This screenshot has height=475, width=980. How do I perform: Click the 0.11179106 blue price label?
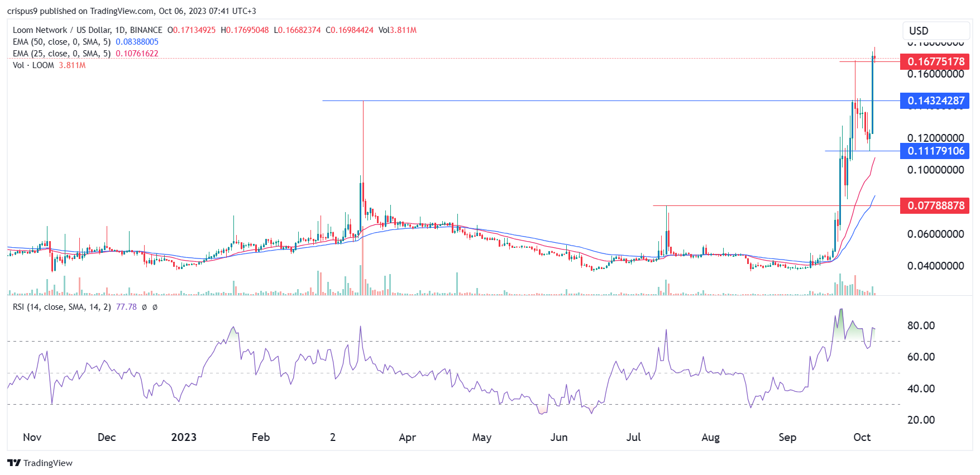(x=935, y=151)
